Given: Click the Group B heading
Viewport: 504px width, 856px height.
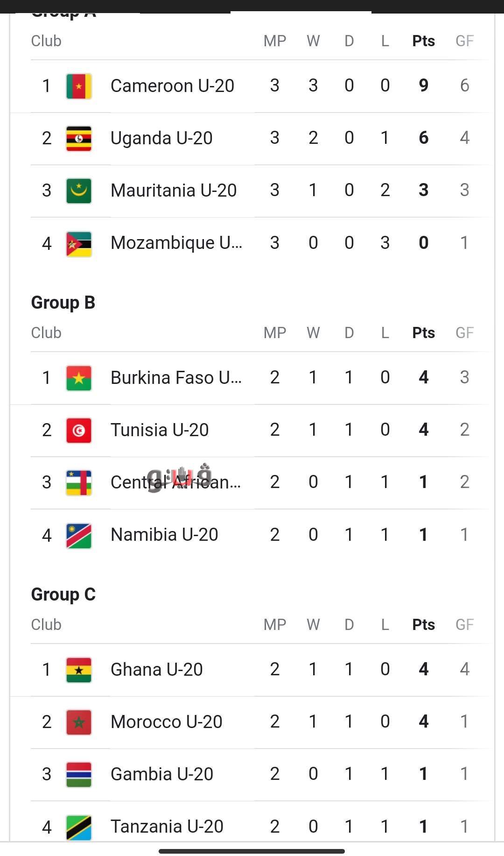Looking at the screenshot, I should click(63, 303).
